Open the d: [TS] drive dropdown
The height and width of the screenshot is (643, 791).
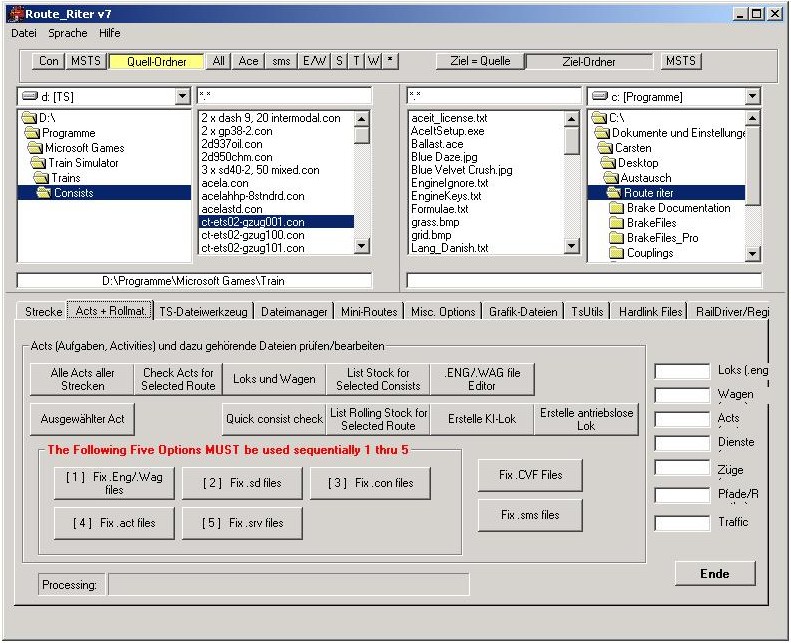click(182, 97)
